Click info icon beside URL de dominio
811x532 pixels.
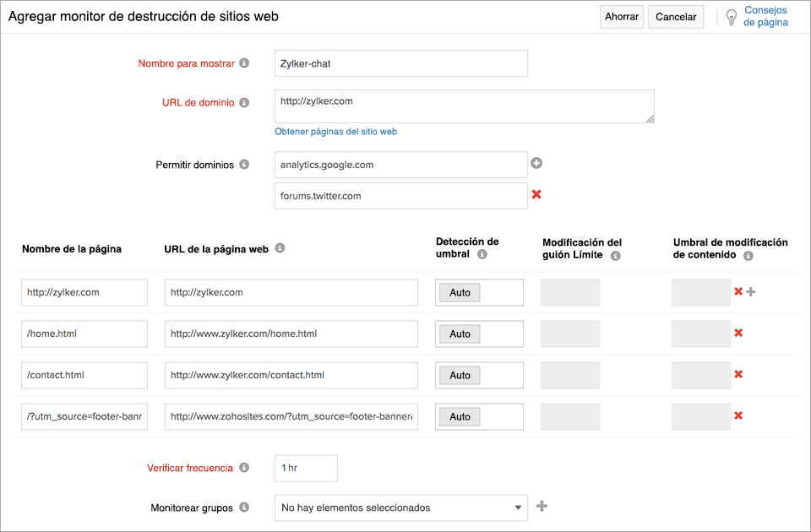[x=244, y=103]
